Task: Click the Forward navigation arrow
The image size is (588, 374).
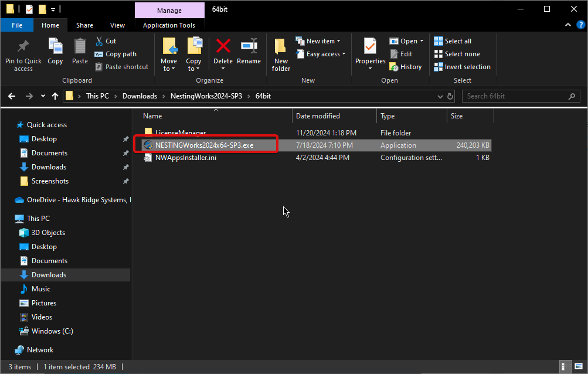Action: click(x=29, y=96)
